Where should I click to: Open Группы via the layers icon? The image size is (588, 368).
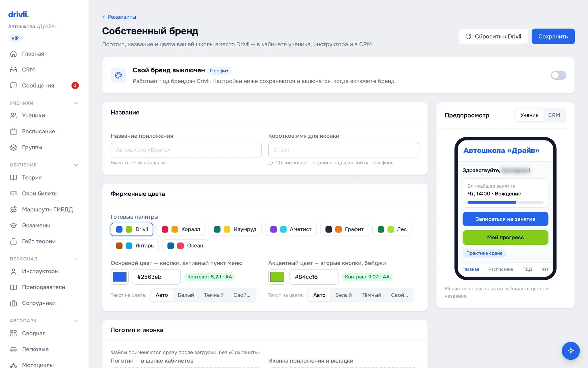13,148
